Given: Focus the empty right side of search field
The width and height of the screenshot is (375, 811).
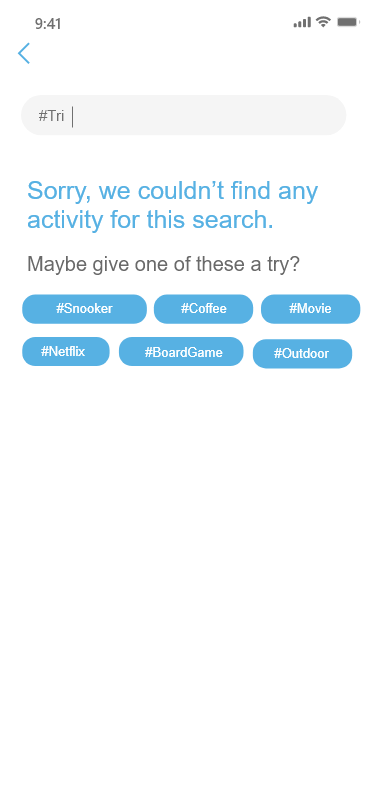Looking at the screenshot, I should (207, 115).
